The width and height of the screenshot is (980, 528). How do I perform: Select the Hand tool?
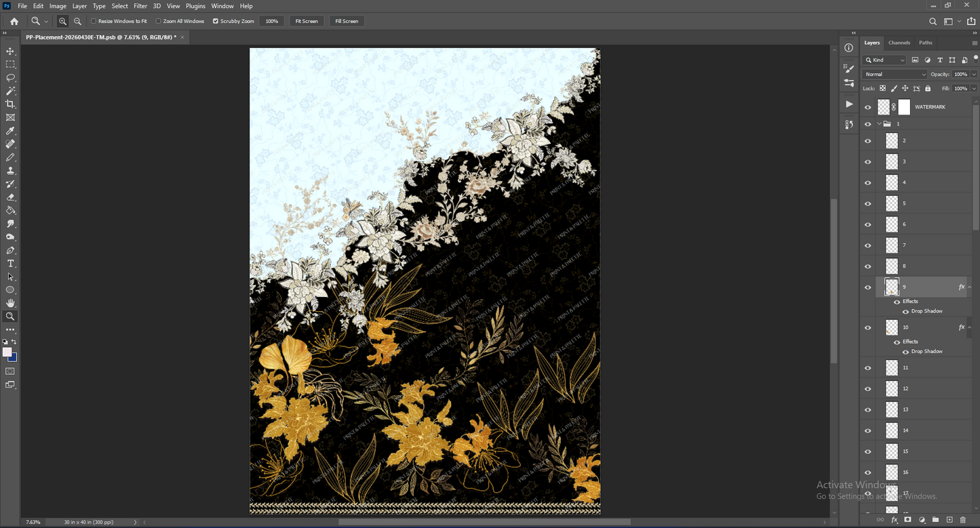[10, 303]
